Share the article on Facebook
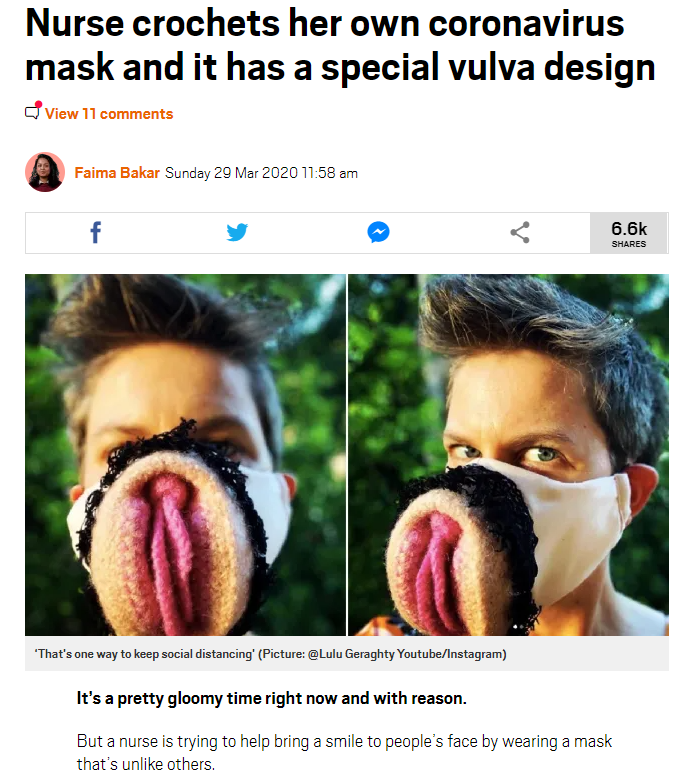The image size is (678, 777). pyautogui.click(x=96, y=232)
